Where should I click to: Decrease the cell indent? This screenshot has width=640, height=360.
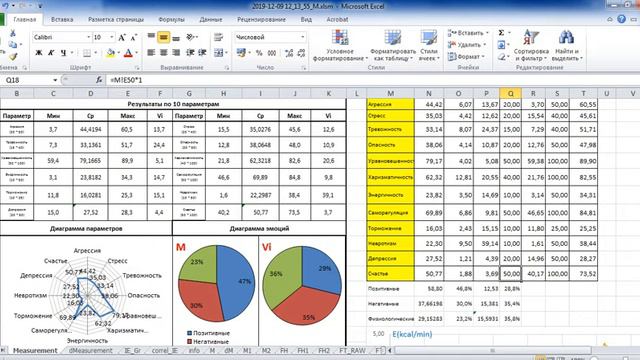190,53
